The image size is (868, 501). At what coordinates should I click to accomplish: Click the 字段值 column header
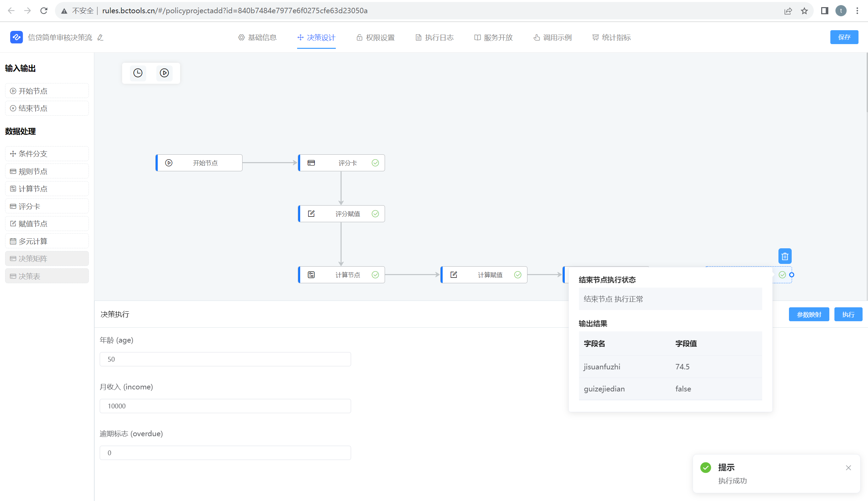[x=686, y=343]
